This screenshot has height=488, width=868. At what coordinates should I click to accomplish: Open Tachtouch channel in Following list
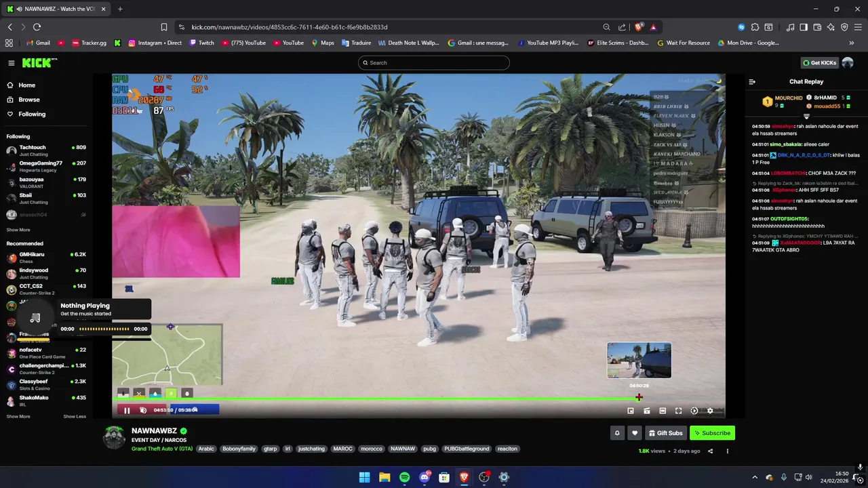coord(46,150)
